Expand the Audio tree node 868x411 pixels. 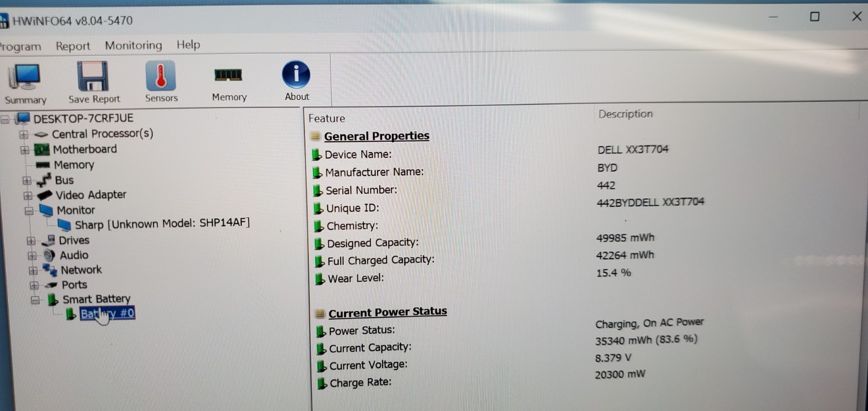(x=32, y=256)
